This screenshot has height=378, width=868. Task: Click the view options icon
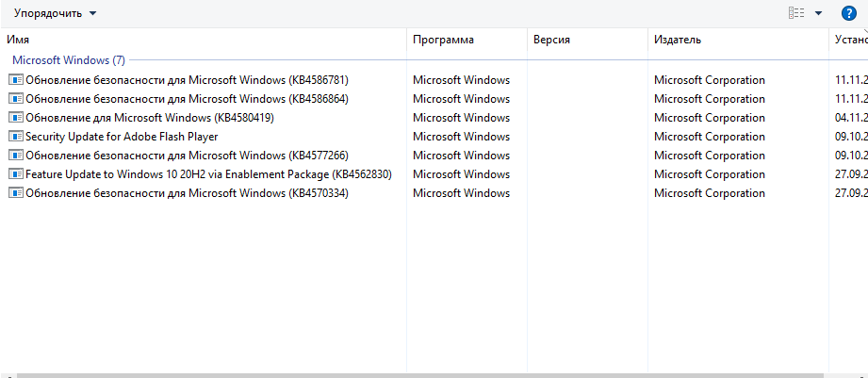click(x=796, y=13)
